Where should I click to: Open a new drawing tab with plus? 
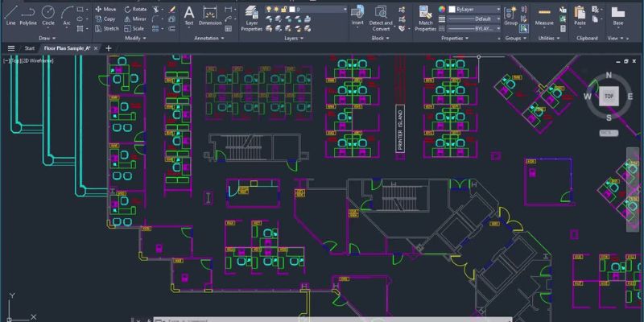tap(108, 48)
